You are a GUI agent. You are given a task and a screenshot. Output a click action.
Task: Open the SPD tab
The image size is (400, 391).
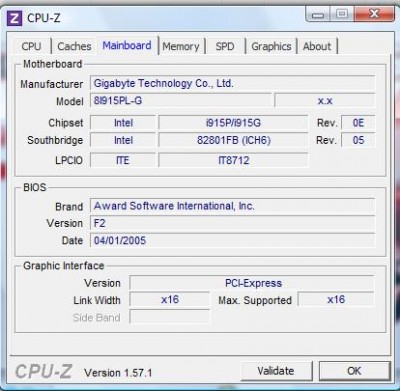point(225,46)
